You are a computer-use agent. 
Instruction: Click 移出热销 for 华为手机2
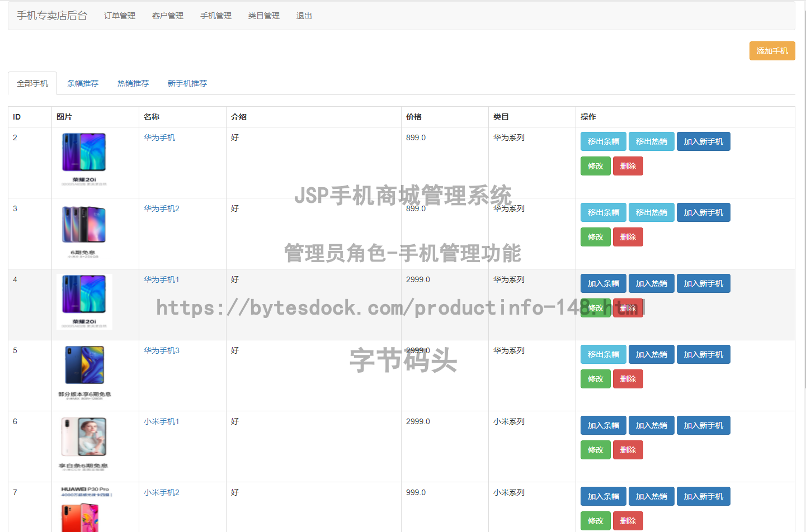[652, 212]
